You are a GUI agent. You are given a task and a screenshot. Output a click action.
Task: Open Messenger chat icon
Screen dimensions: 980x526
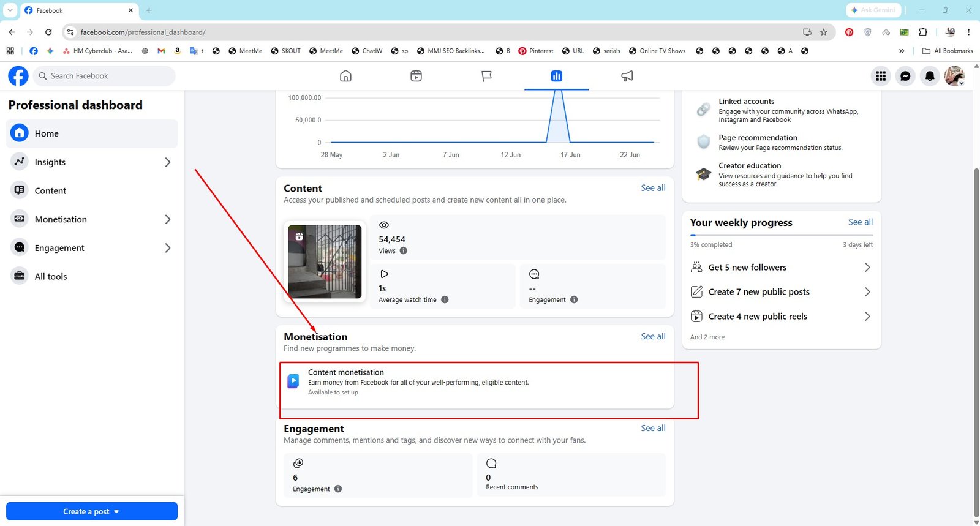[905, 76]
